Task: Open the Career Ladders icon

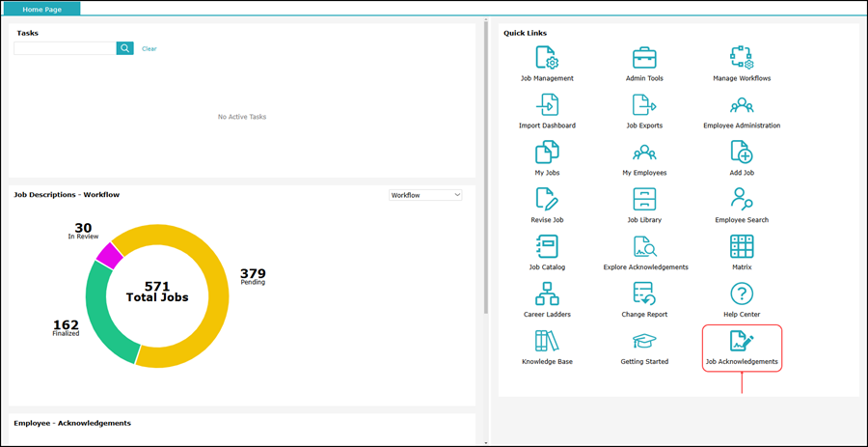Action: (547, 293)
